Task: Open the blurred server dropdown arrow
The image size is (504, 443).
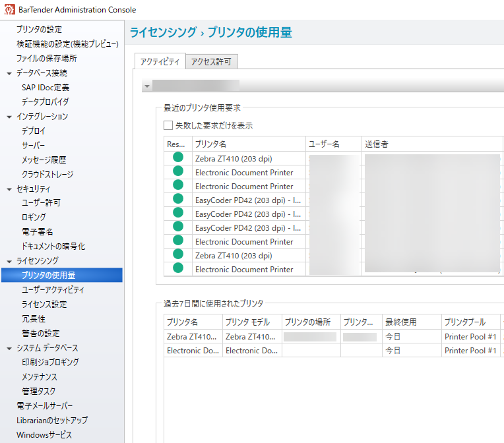Action: tap(147, 86)
